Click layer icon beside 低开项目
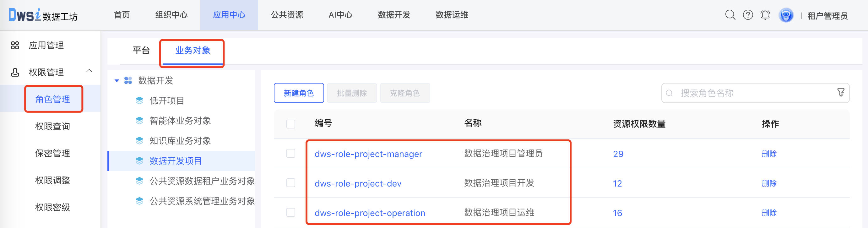This screenshot has width=868, height=228. 139,101
